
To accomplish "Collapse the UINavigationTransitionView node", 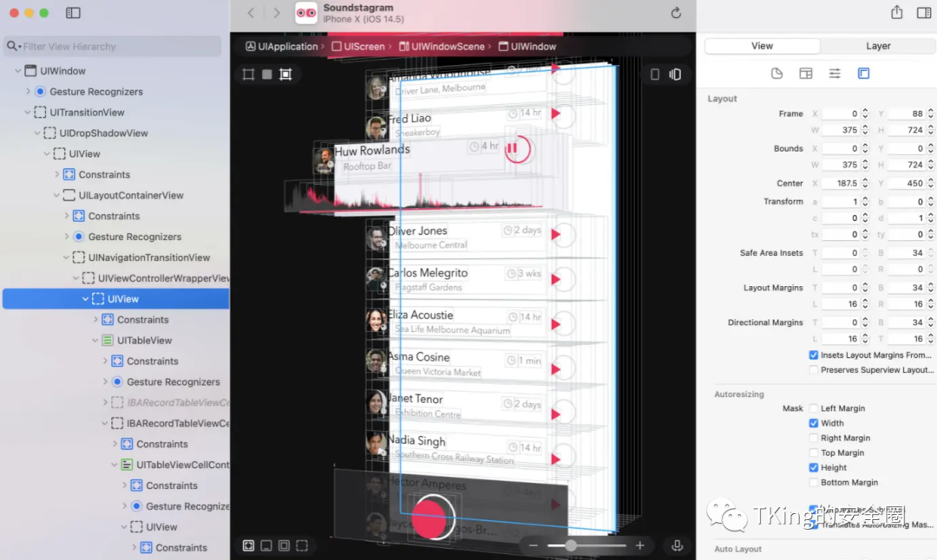I will click(x=66, y=258).
